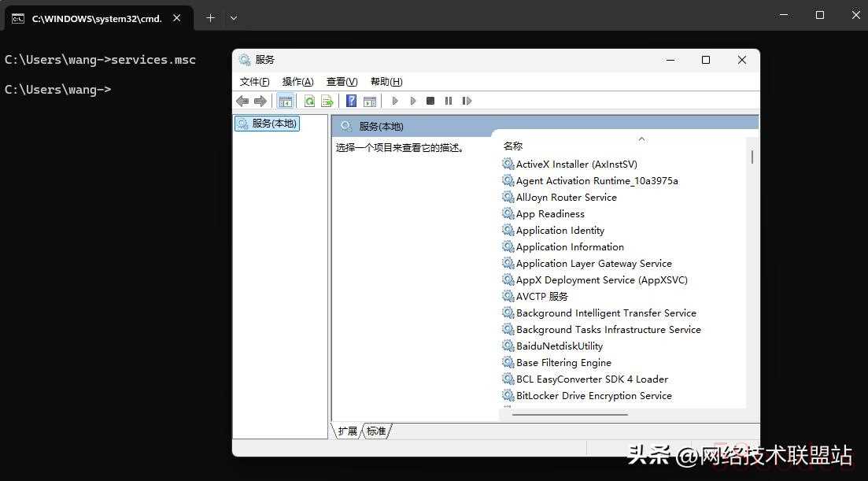868x481 pixels.
Task: Toggle the show/hide action pane button
Action: pyautogui.click(x=370, y=101)
